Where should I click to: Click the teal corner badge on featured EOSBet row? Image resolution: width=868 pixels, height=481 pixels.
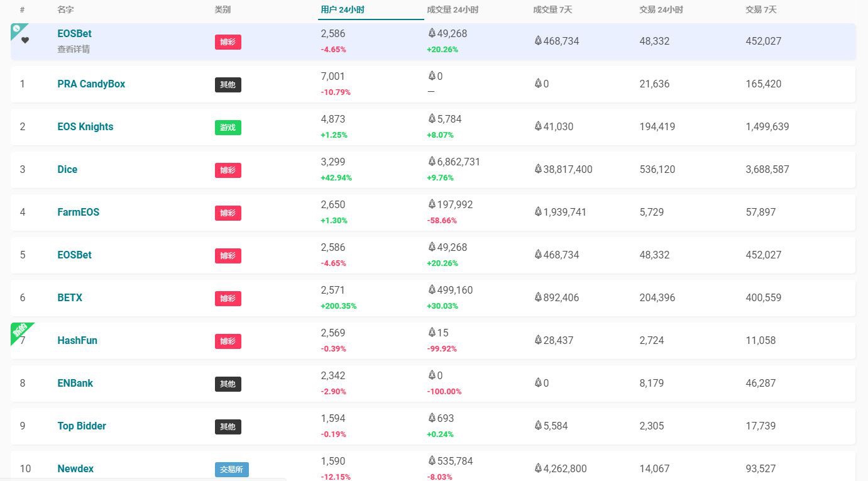click(17, 30)
